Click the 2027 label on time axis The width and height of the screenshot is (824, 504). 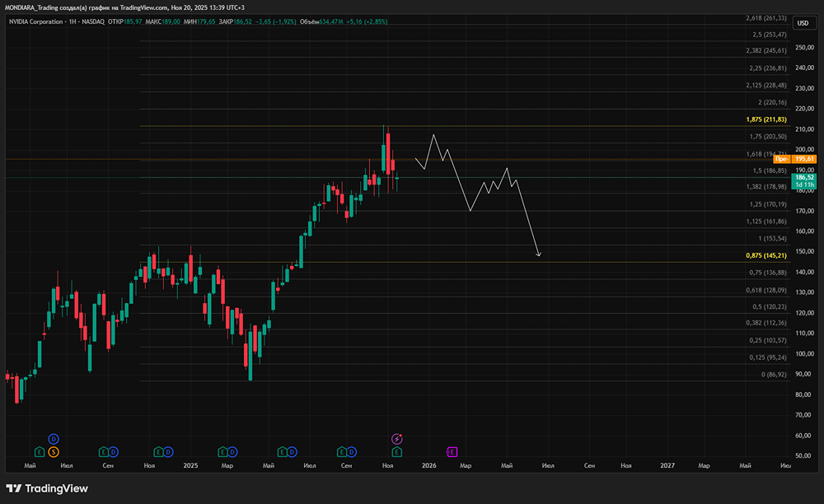pyautogui.click(x=667, y=466)
